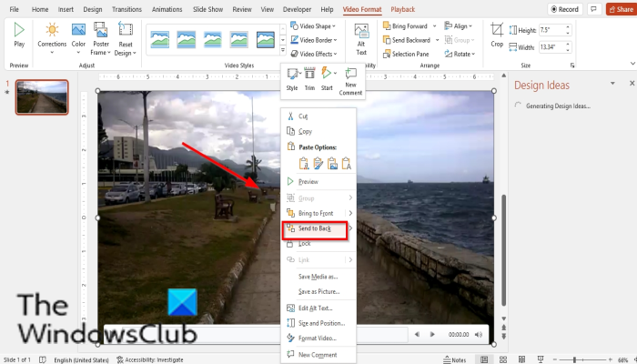637x364 pixels.
Task: Click the Share button
Action: pyautogui.click(x=622, y=9)
